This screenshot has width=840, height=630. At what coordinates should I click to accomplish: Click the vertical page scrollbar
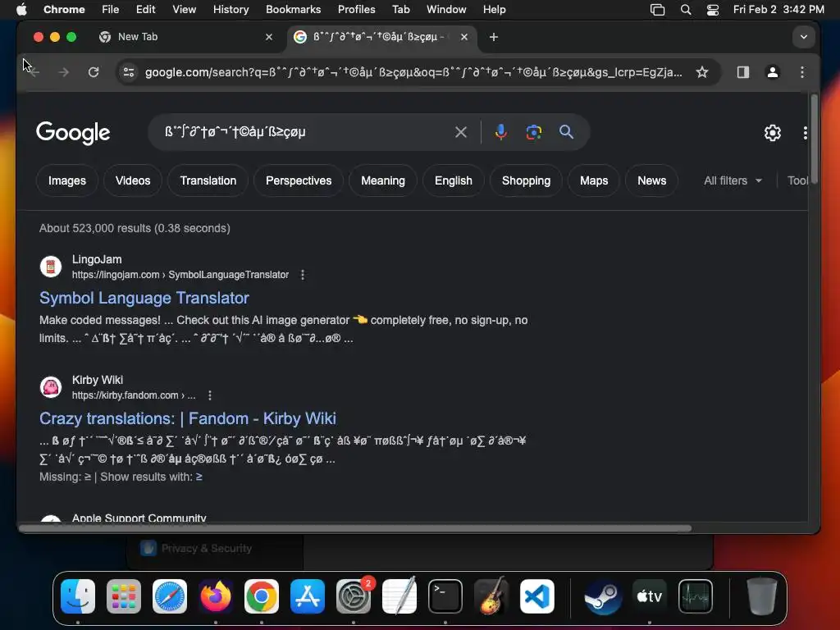tap(814, 139)
